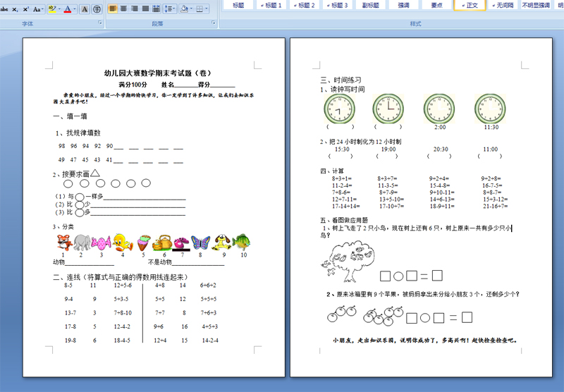This screenshot has height=392, width=564.
Task: Toggle superscript formatting
Action: [x=25, y=9]
